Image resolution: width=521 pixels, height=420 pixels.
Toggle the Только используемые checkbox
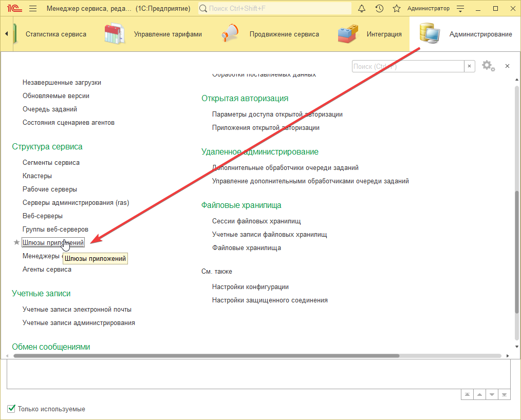pyautogui.click(x=11, y=409)
